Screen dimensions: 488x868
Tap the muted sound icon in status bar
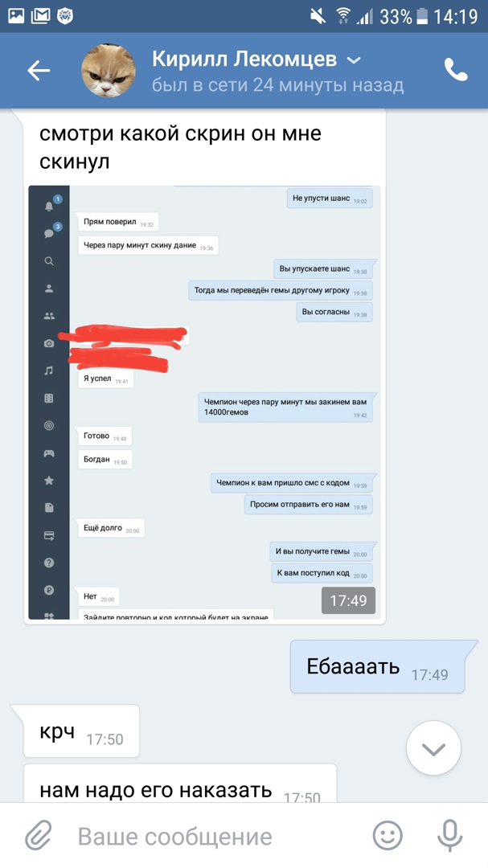click(318, 17)
